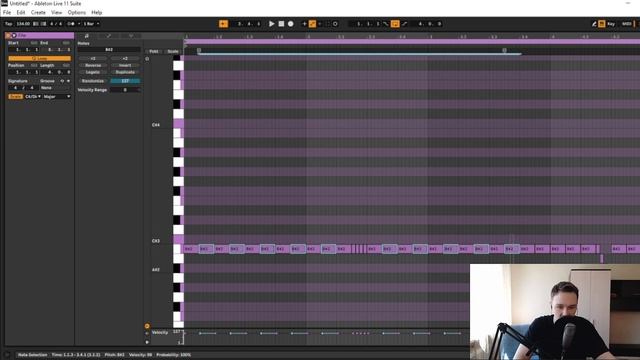Click the C#3 key on piano roll
Image resolution: width=640 pixels, height=360 pixels.
coord(178,240)
